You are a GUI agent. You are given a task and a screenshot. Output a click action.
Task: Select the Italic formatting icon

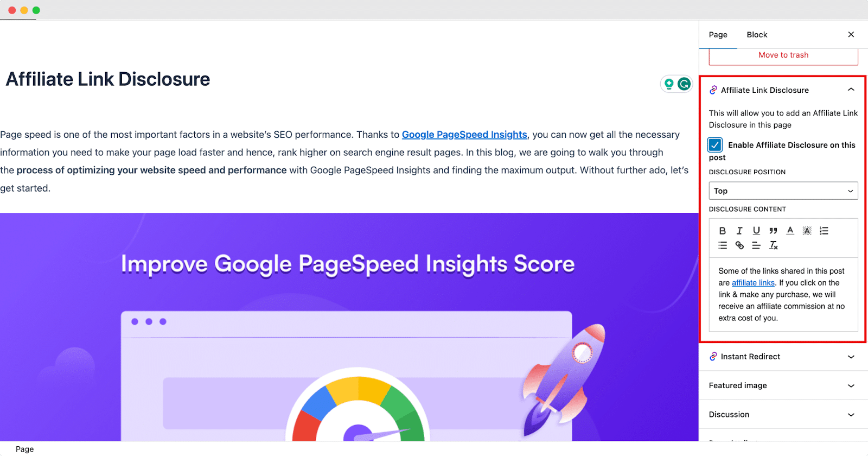(x=739, y=230)
